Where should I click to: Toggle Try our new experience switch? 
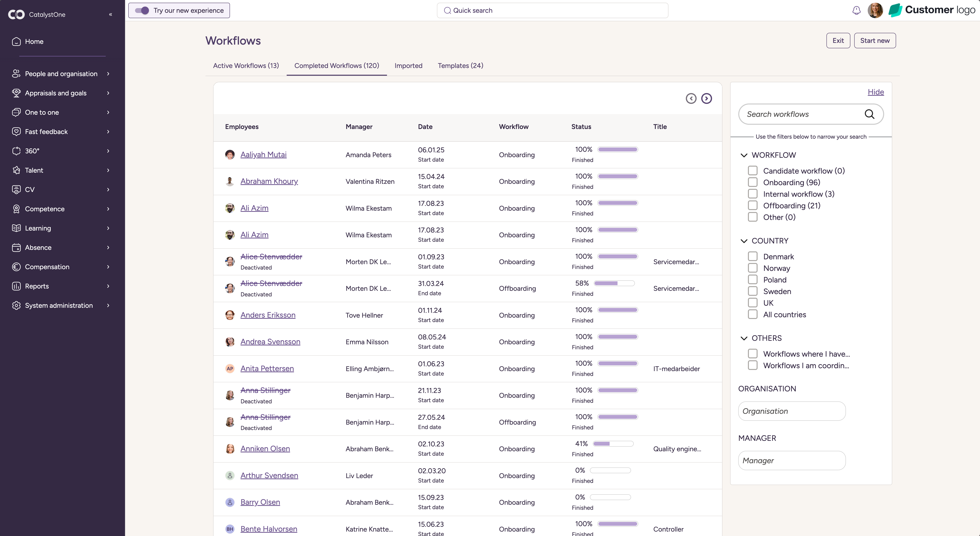142,10
